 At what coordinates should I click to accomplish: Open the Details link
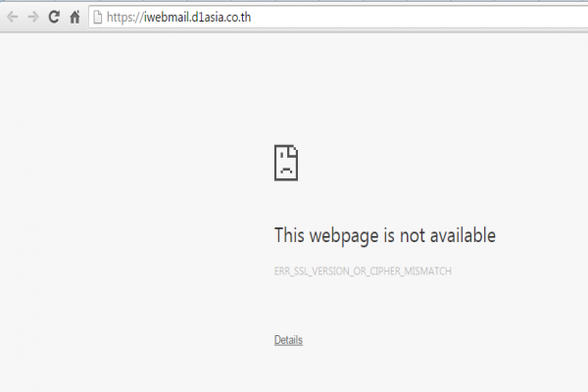pyautogui.click(x=288, y=340)
